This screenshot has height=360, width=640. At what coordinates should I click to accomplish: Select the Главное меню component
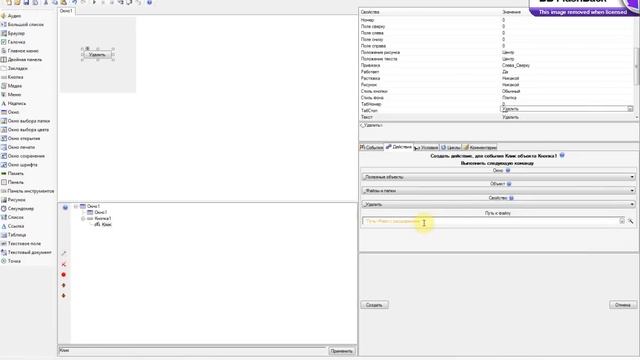20,51
